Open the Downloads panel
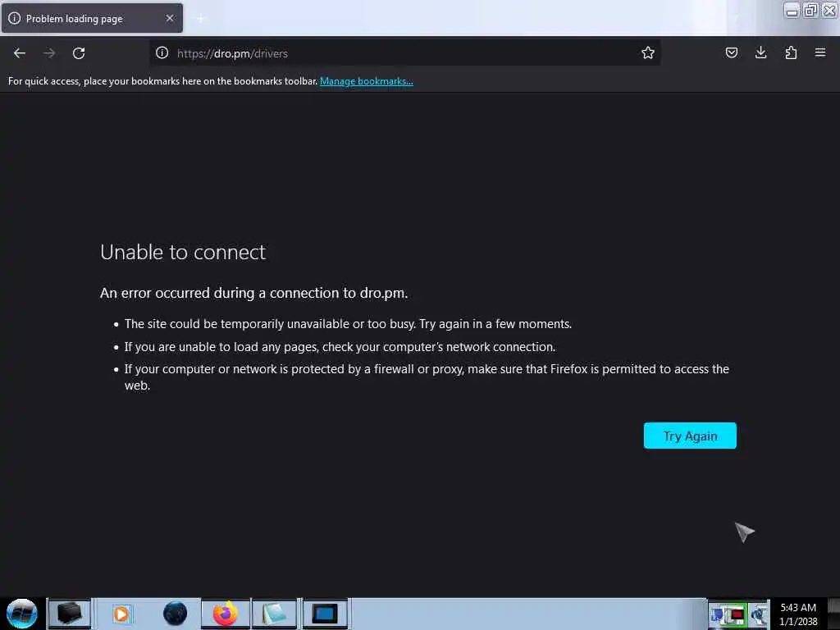The image size is (840, 630). [760, 52]
